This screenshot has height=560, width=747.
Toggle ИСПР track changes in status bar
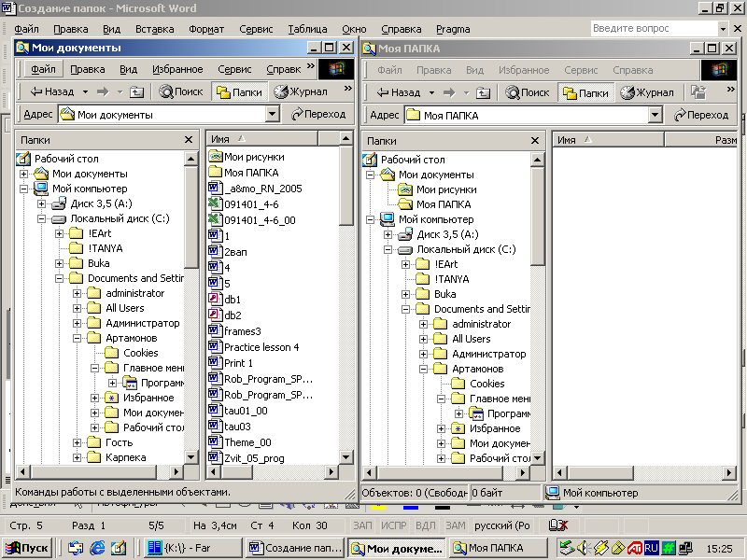click(x=393, y=525)
